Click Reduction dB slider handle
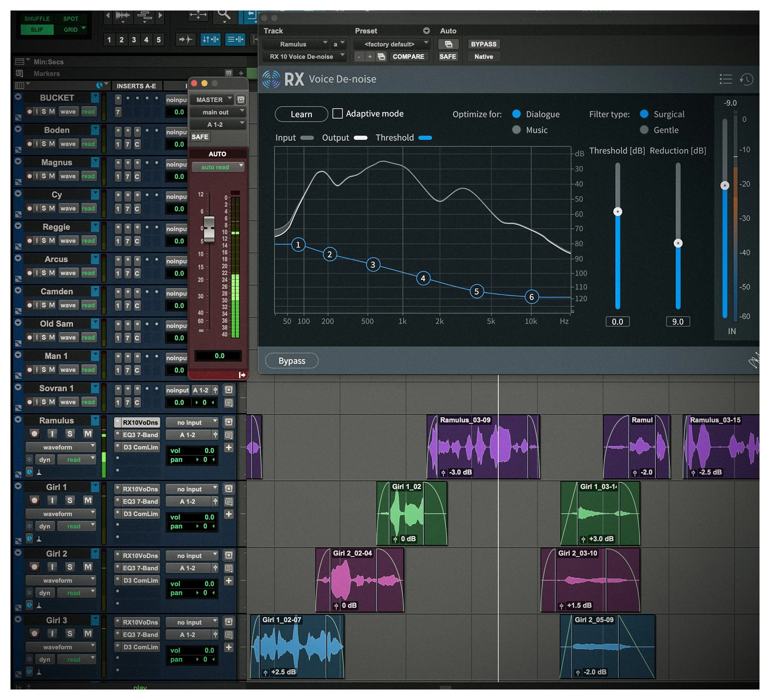Viewport: 770px width, 700px height. pyautogui.click(x=678, y=243)
